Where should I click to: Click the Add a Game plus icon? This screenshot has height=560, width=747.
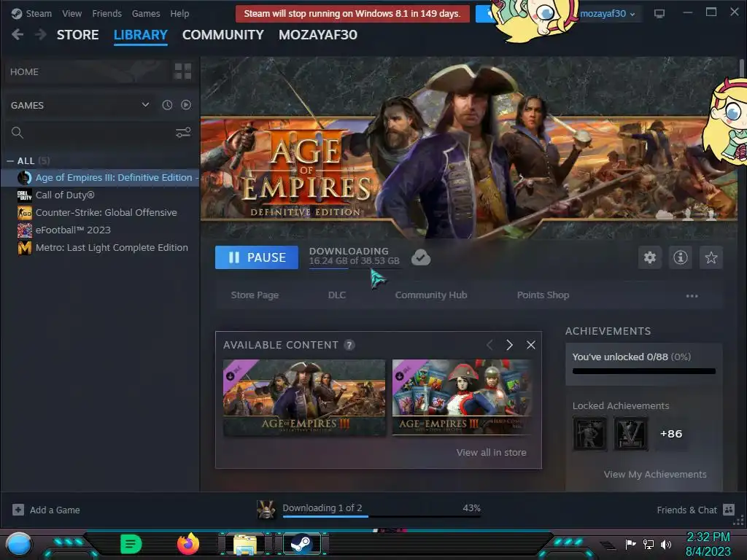point(18,510)
